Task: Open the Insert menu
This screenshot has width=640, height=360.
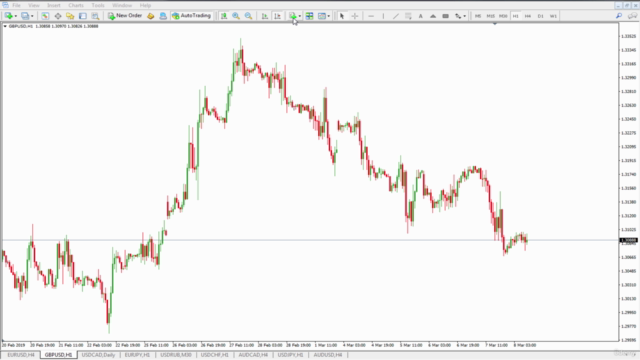Action: [53, 5]
